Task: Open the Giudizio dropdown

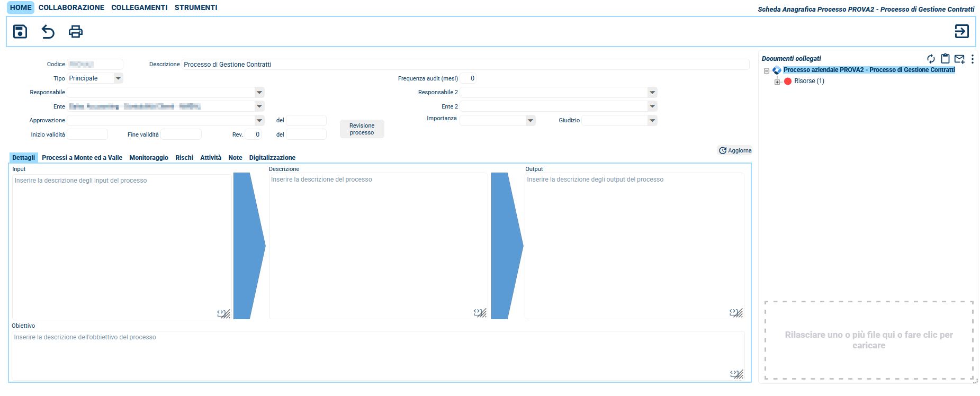Action: 652,121
